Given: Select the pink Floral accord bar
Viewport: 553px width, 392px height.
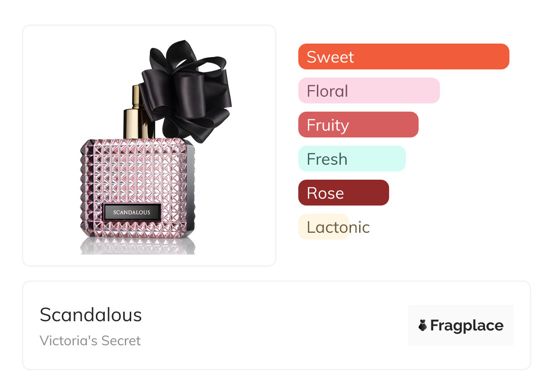Looking at the screenshot, I should (369, 91).
